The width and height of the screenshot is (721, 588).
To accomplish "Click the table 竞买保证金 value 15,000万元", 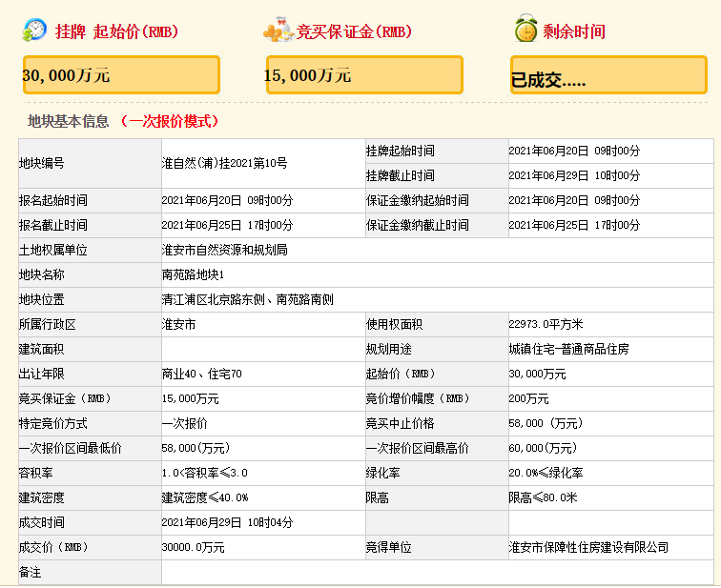I will [191, 398].
